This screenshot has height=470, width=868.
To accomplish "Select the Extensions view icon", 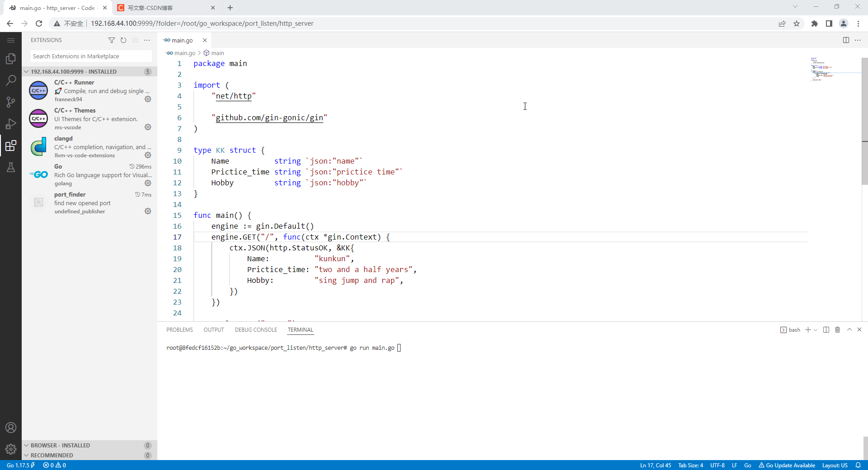I will tap(11, 146).
